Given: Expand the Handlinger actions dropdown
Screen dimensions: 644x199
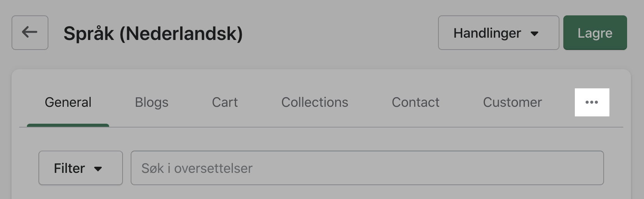Looking at the screenshot, I should [x=498, y=33].
